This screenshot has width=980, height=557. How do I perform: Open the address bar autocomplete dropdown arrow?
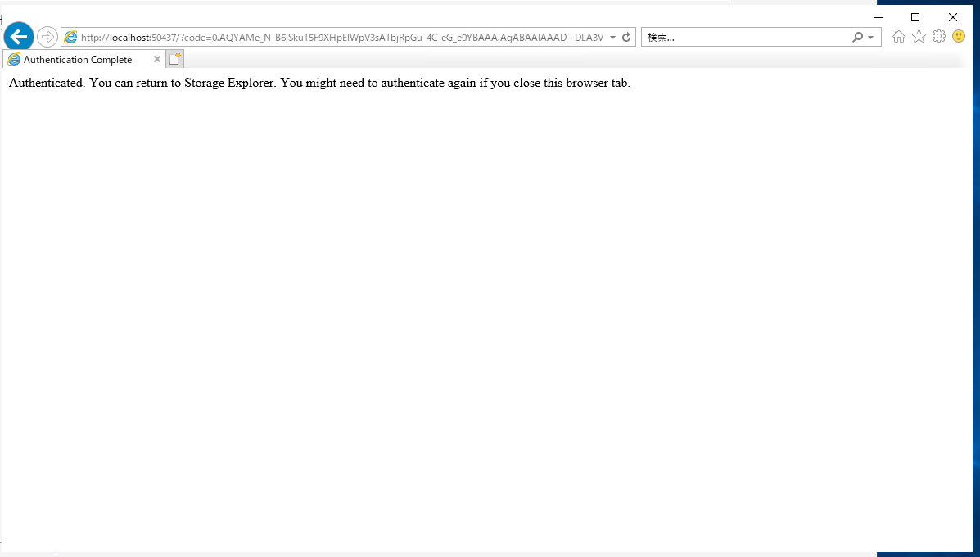click(613, 38)
